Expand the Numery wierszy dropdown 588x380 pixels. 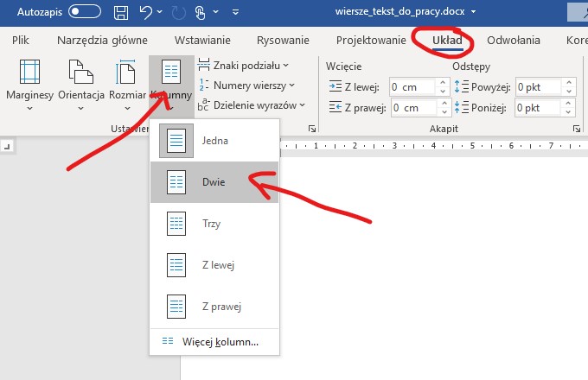click(x=249, y=85)
